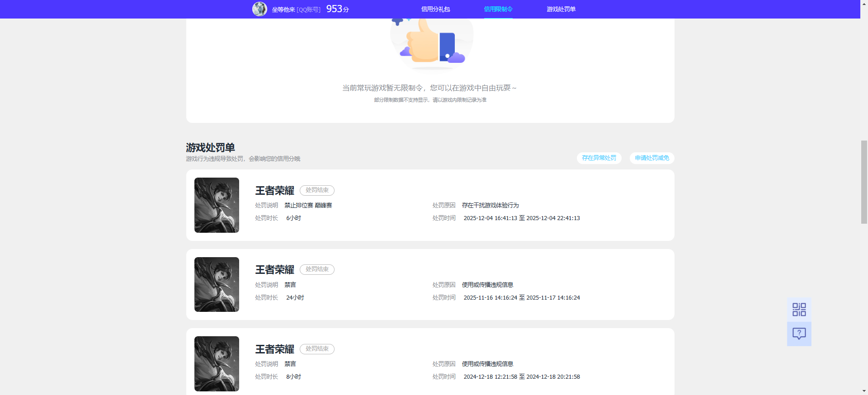The height and width of the screenshot is (395, 868).
Task: Click the scrollbar down arrow
Action: click(864, 391)
